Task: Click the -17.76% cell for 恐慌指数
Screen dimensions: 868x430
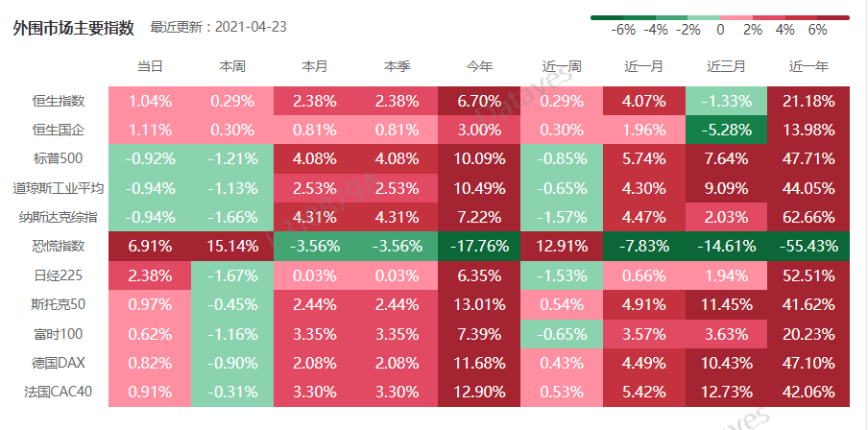Action: click(x=479, y=246)
